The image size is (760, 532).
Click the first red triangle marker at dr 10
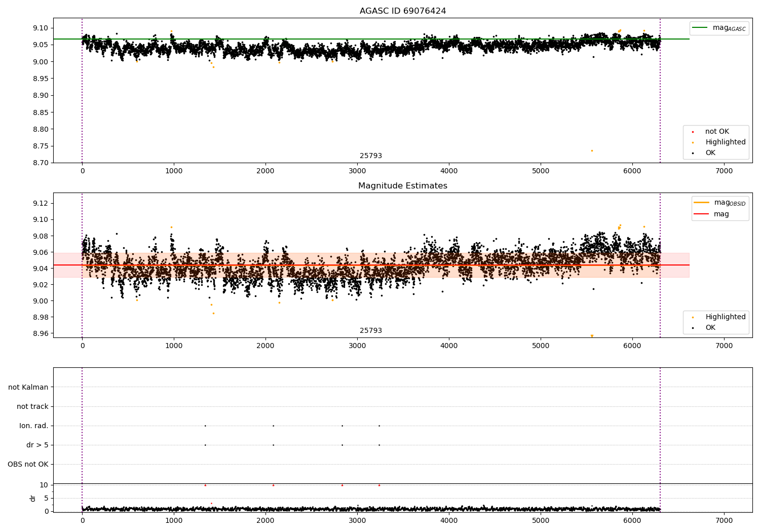(x=205, y=485)
